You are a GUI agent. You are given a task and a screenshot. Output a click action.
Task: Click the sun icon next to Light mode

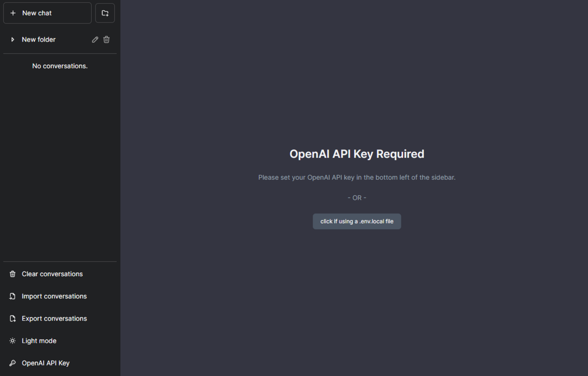[12, 340]
